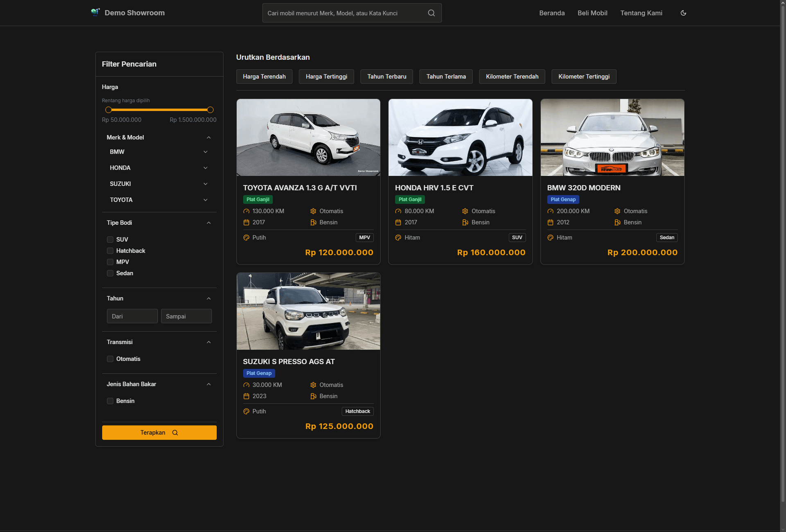
Task: Click the transmission gear icon on Toyota Avanza card
Action: [313, 211]
